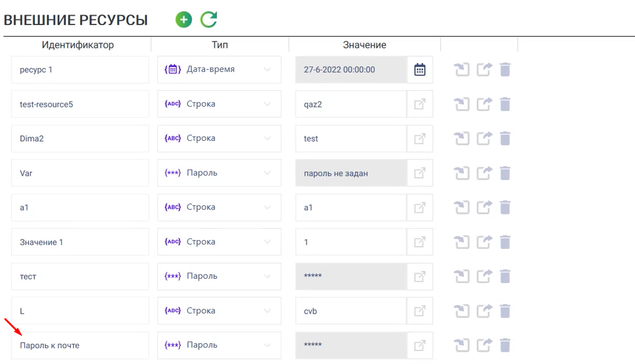Click the import icon for Значение 1 row

[x=462, y=242]
